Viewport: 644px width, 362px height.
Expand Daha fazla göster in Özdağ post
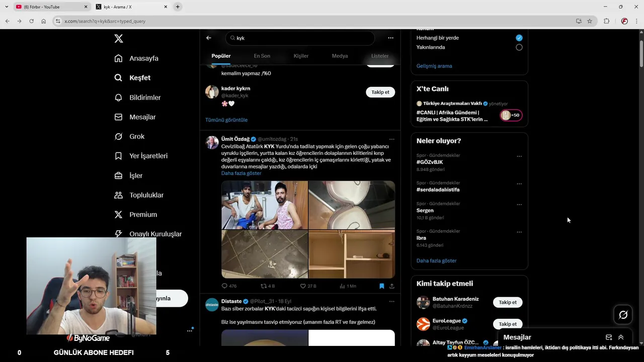tap(242, 173)
